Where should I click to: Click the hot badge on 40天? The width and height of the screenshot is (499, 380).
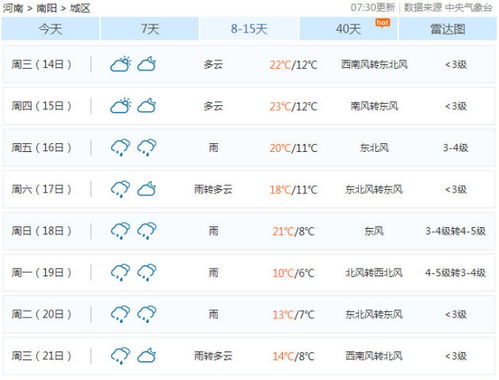[382, 22]
